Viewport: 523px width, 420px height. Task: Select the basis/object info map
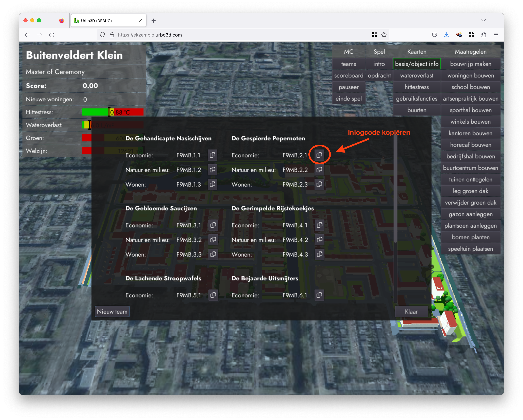point(417,64)
